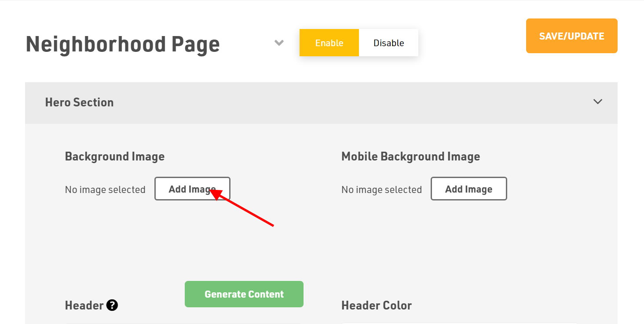Click the Hero Section header title
The image size is (644, 324).
[79, 102]
